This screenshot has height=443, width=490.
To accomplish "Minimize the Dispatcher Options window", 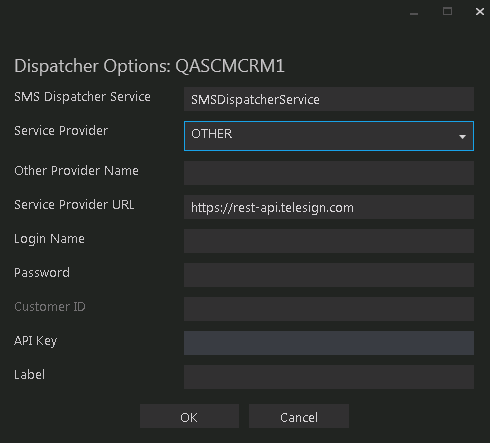I will pyautogui.click(x=414, y=13).
